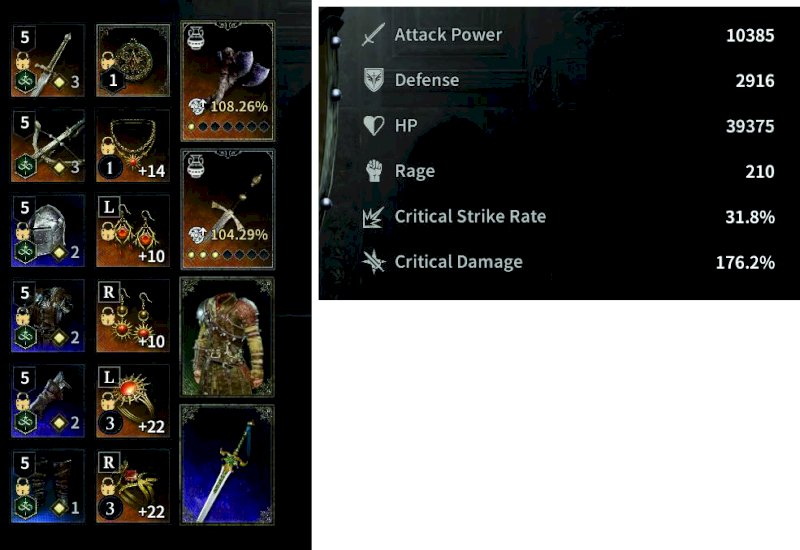800x550 pixels.
Task: Click the Attack Power stat row
Action: click(x=568, y=35)
